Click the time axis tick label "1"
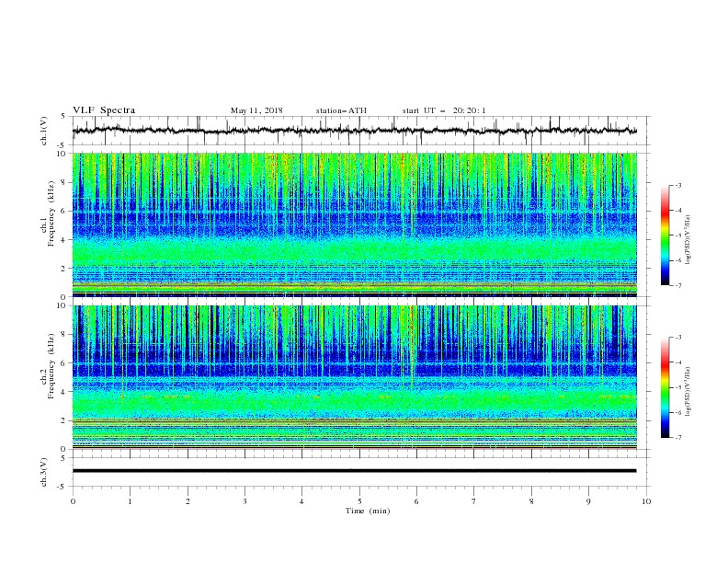The height and width of the screenshot is (563, 728). click(x=130, y=501)
